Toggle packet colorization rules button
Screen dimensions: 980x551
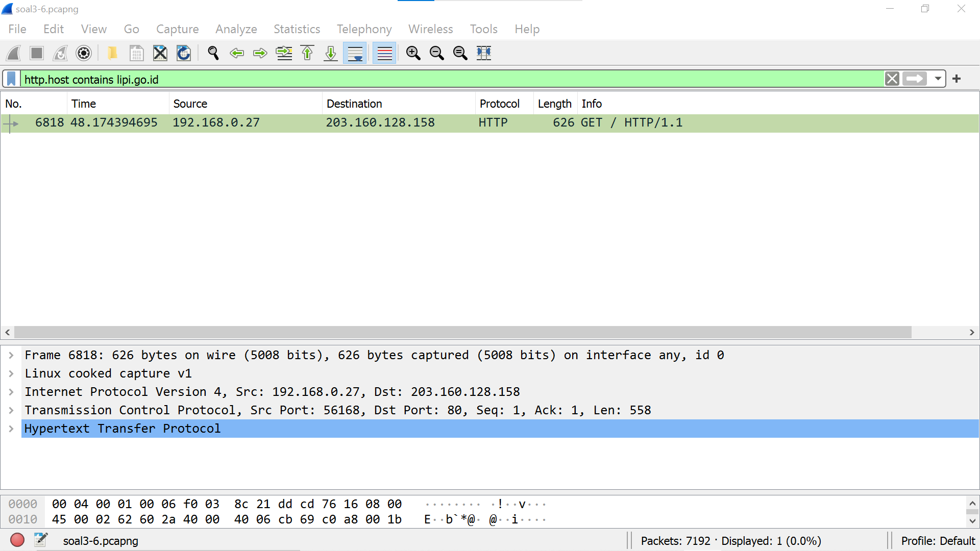[384, 53]
